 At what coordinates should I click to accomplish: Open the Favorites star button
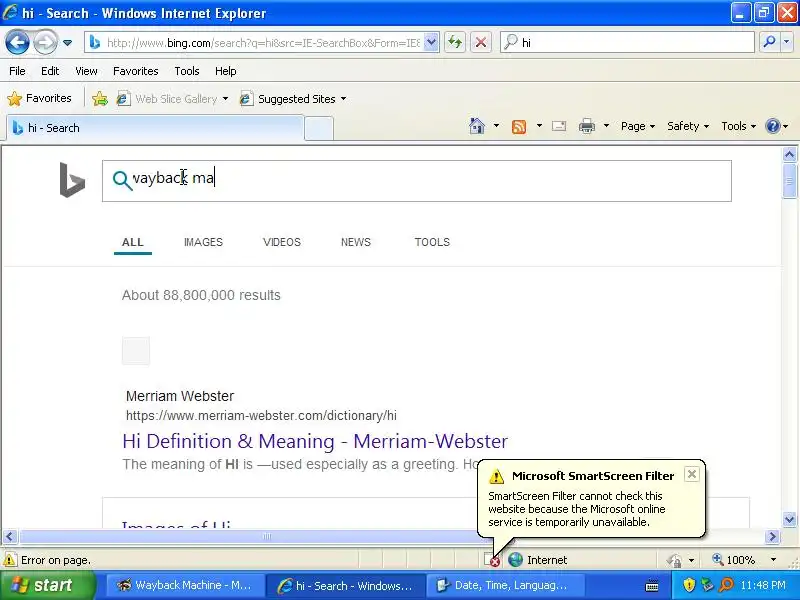(39, 98)
